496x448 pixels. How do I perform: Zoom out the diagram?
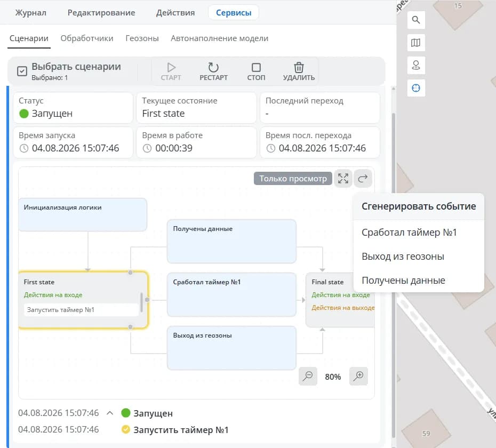click(x=308, y=376)
